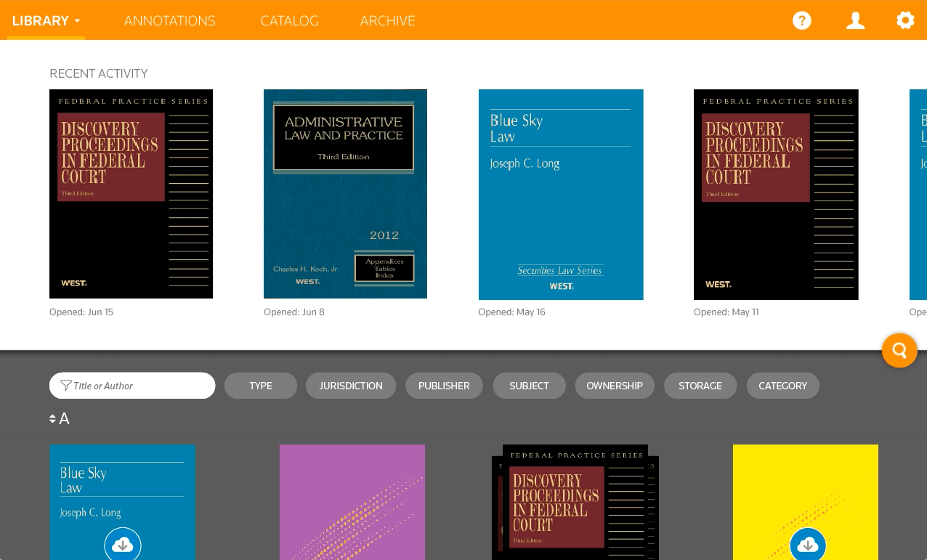Image resolution: width=927 pixels, height=560 pixels.
Task: Open the JURISDICTION filter
Action: pyautogui.click(x=351, y=386)
